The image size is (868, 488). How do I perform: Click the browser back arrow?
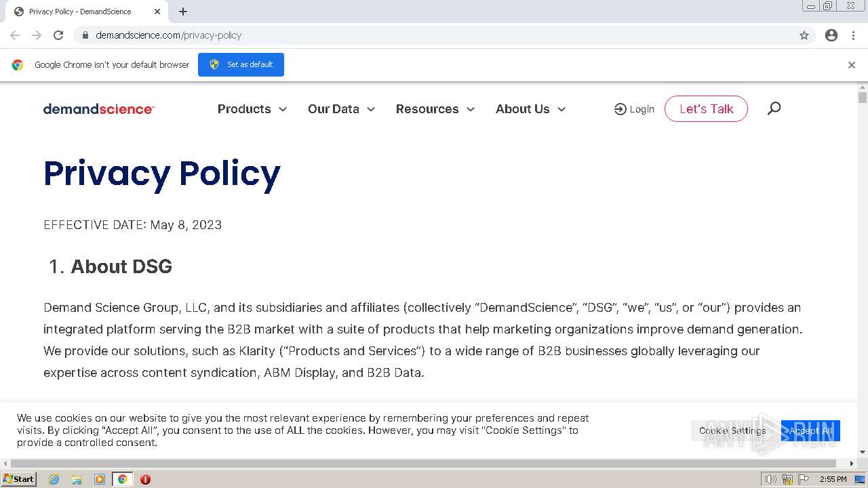tap(15, 35)
